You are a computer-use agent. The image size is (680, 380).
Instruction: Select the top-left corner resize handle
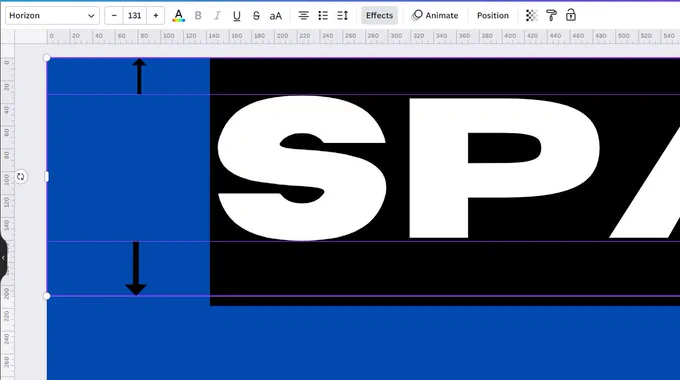47,58
